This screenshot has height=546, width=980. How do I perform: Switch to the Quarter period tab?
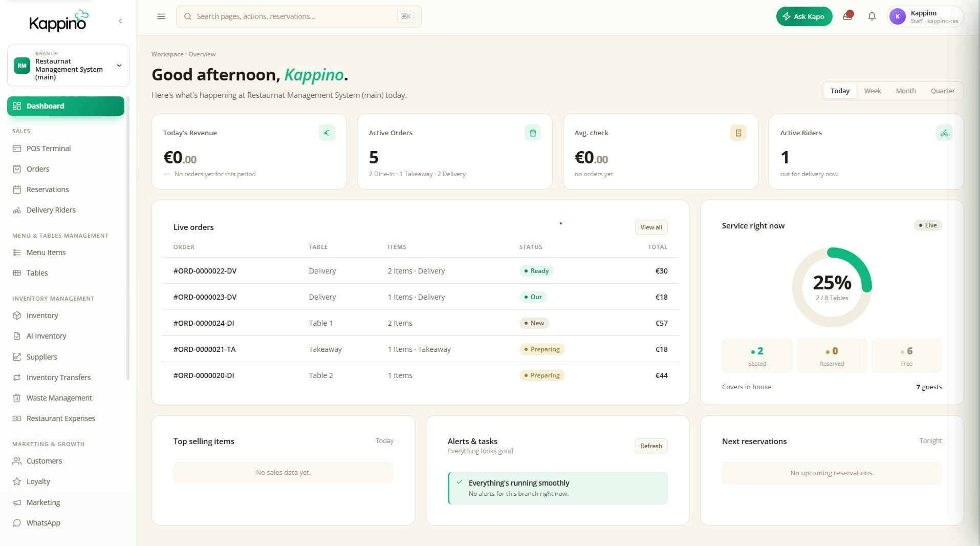[943, 91]
